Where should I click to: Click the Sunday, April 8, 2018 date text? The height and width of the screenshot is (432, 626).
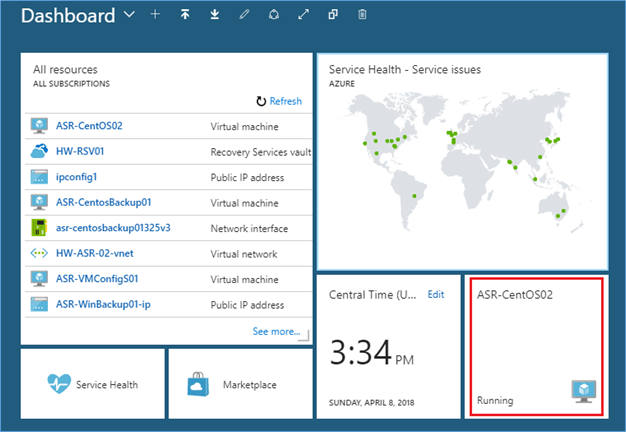click(372, 402)
